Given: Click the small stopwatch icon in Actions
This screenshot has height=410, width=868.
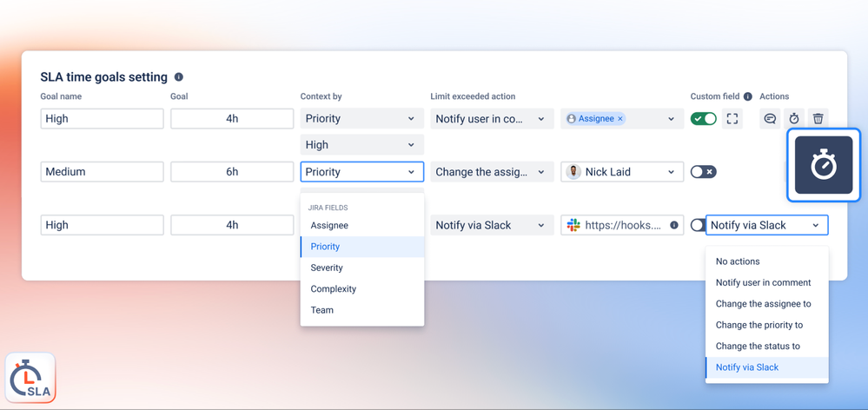Looking at the screenshot, I should pyautogui.click(x=794, y=118).
